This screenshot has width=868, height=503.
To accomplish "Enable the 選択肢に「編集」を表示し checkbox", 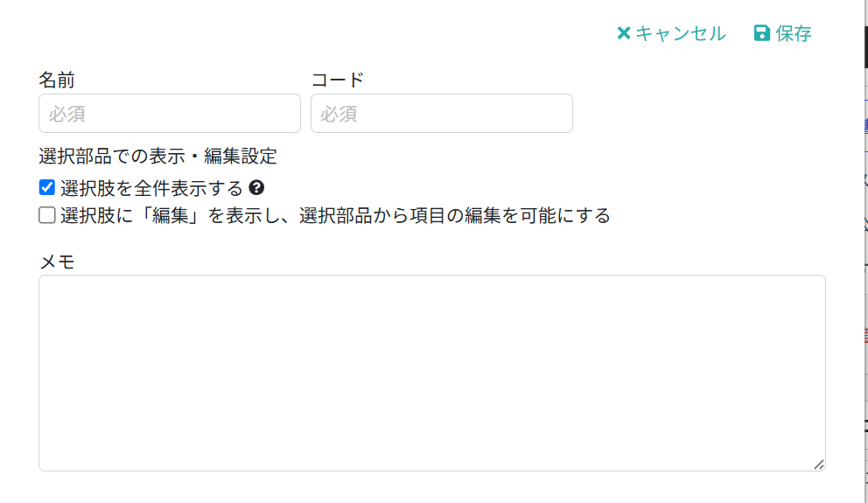I will coord(47,214).
